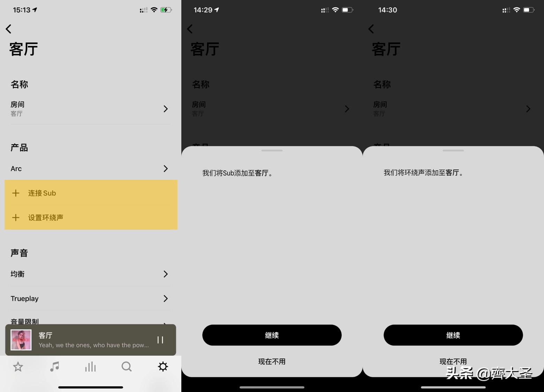The height and width of the screenshot is (392, 544).
Task: Pause the currently playing track
Action: [160, 340]
